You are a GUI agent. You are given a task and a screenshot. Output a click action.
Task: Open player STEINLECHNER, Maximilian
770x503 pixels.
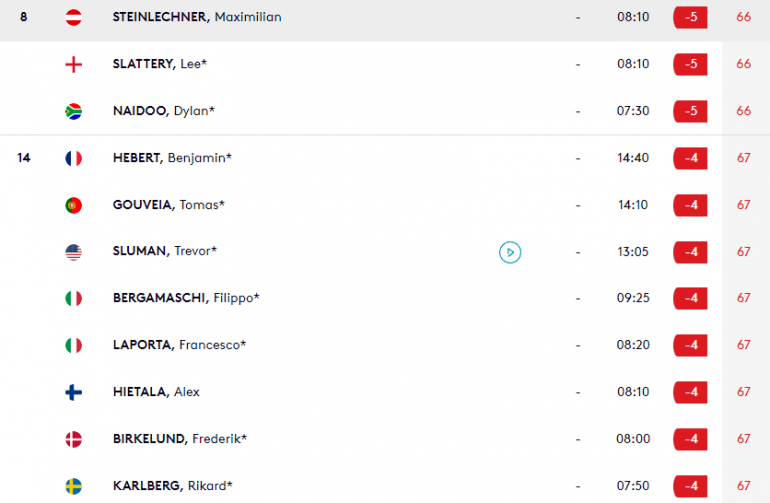(197, 17)
